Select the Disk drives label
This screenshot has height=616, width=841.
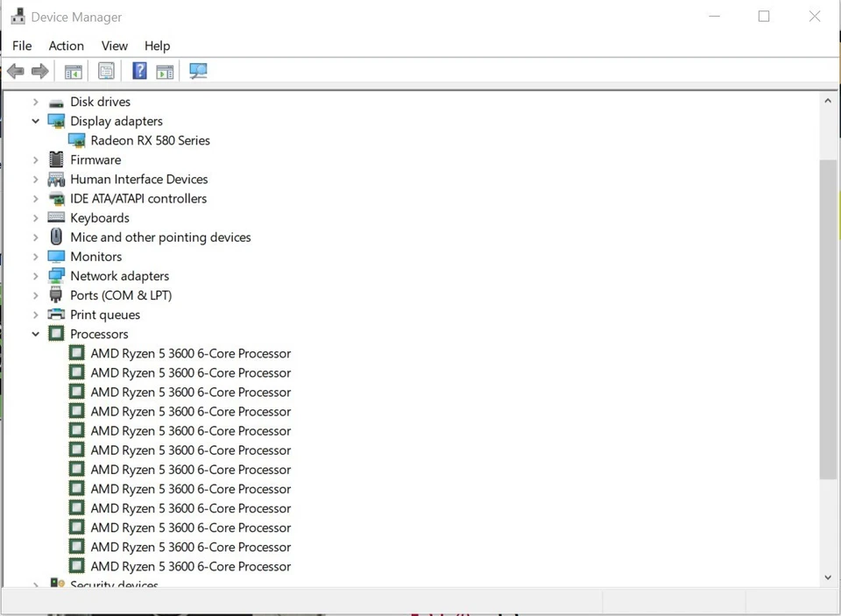pyautogui.click(x=100, y=102)
